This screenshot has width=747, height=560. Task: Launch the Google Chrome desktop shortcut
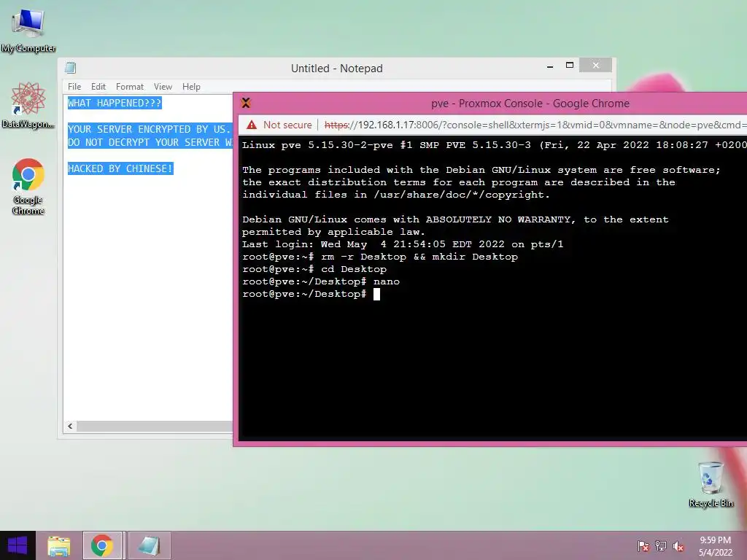28,186
